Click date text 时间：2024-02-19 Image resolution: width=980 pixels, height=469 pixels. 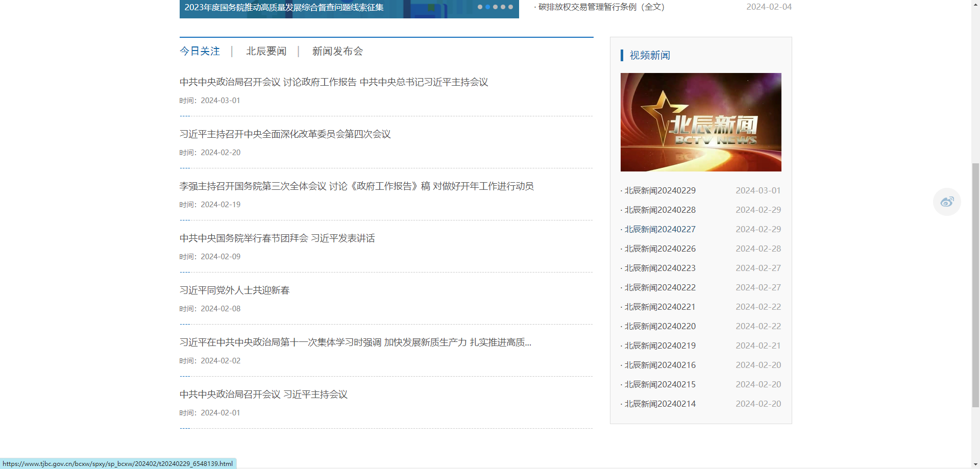210,205
